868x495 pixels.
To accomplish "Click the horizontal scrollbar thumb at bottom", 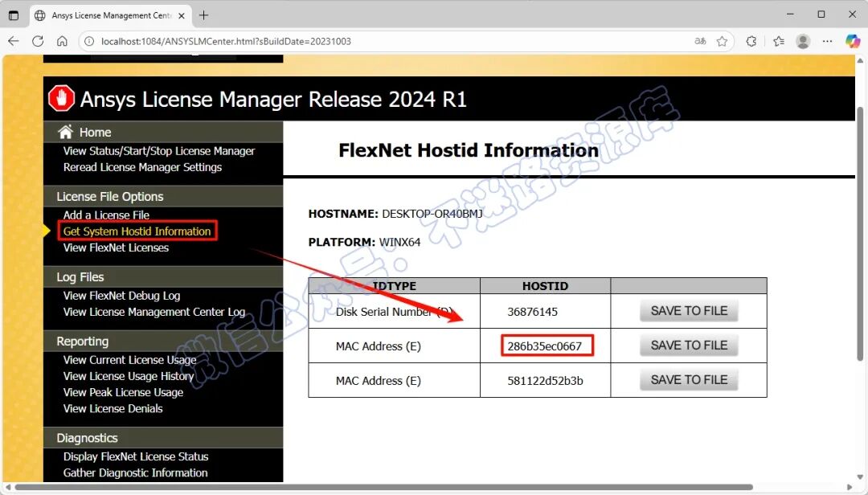I will (384, 487).
